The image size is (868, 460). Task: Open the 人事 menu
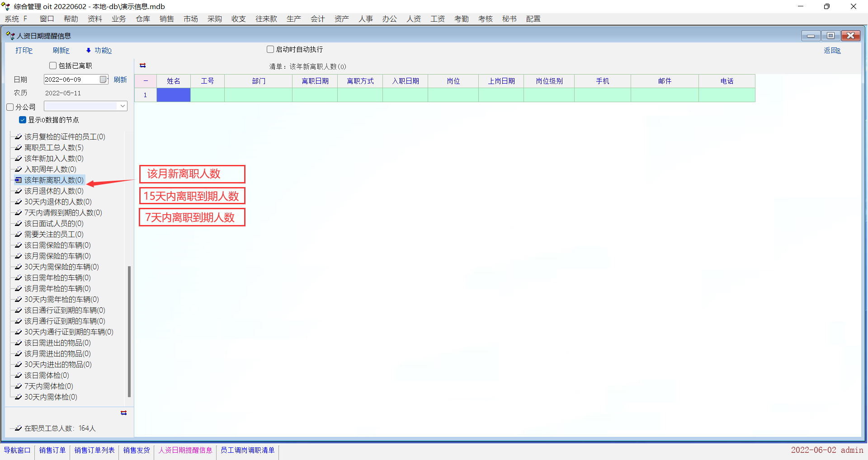365,19
